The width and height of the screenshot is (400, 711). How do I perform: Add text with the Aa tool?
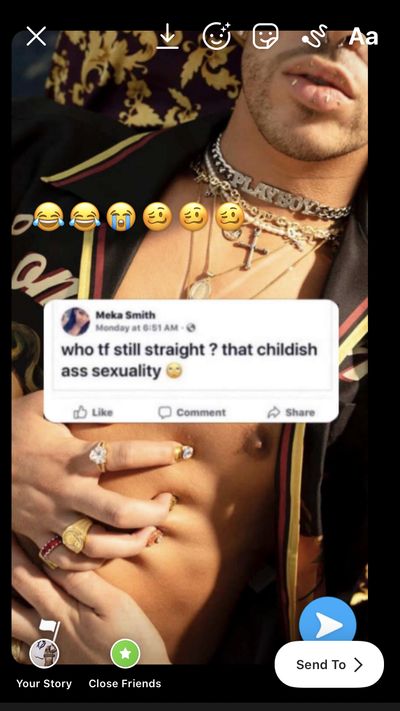coord(363,37)
